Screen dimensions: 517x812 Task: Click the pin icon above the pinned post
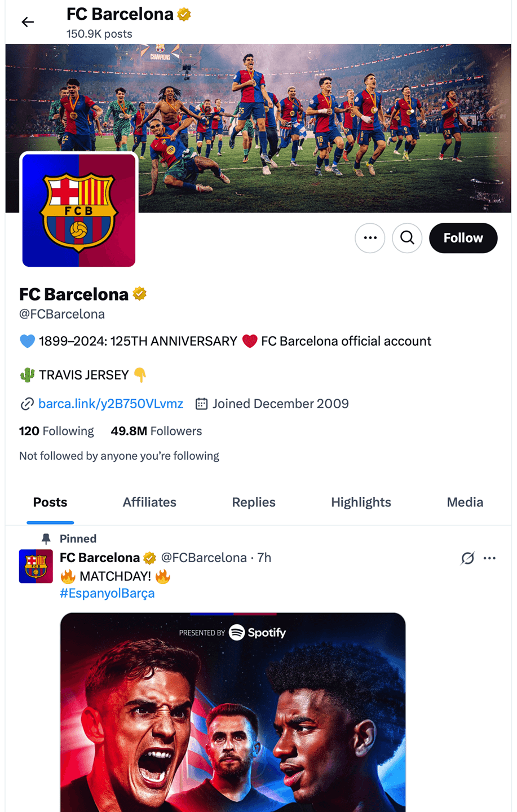coord(45,539)
